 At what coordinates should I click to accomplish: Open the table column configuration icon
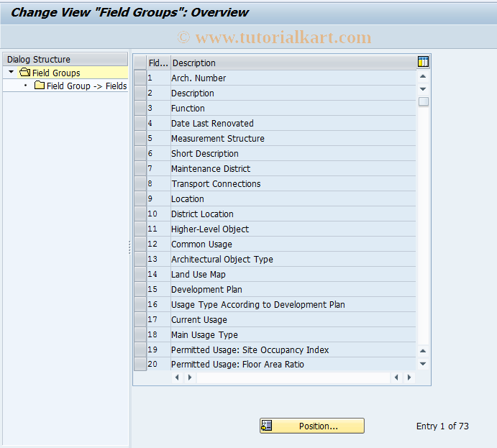click(423, 61)
